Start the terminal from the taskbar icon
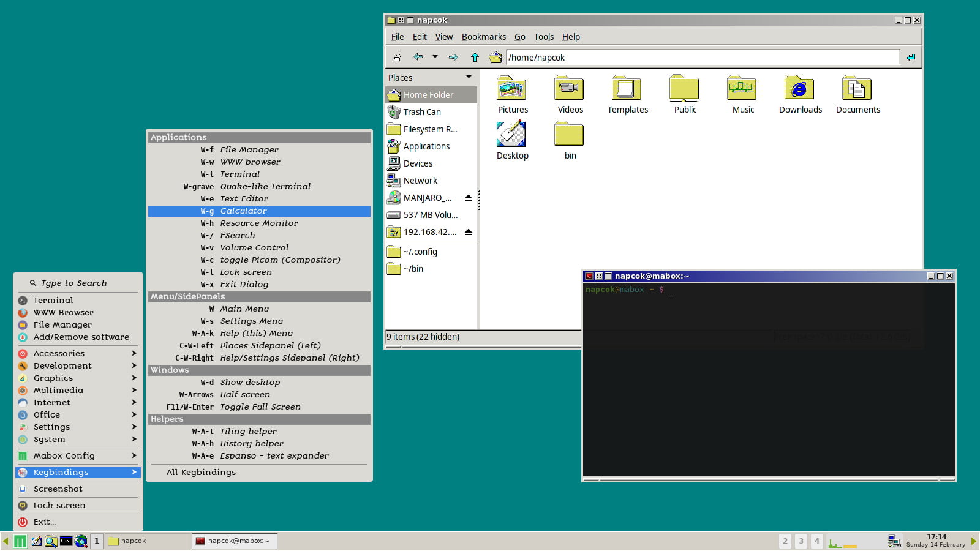980x551 pixels. (x=67, y=541)
